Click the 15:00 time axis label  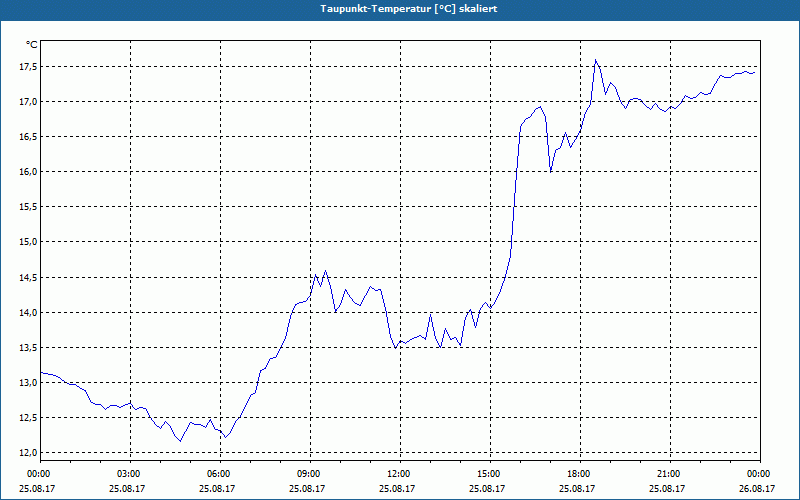(x=490, y=474)
